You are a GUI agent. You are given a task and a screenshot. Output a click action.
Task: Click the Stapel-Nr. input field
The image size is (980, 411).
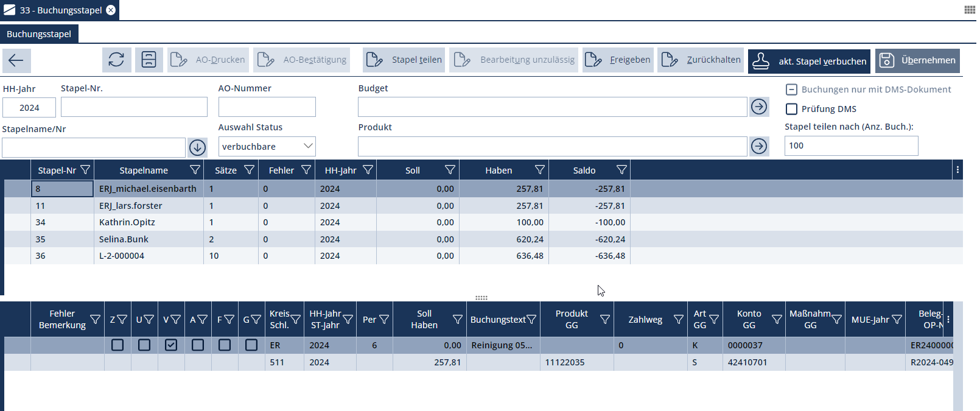[x=134, y=107]
